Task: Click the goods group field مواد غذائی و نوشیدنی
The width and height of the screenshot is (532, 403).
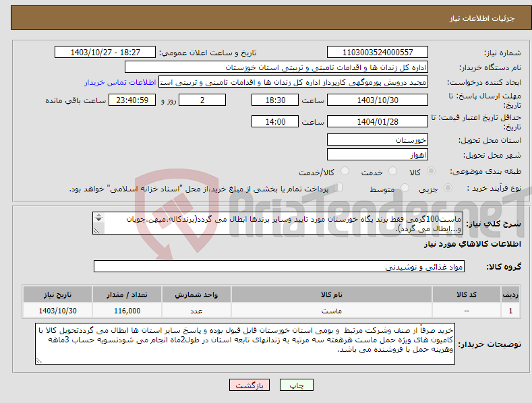Action: pyautogui.click(x=279, y=267)
